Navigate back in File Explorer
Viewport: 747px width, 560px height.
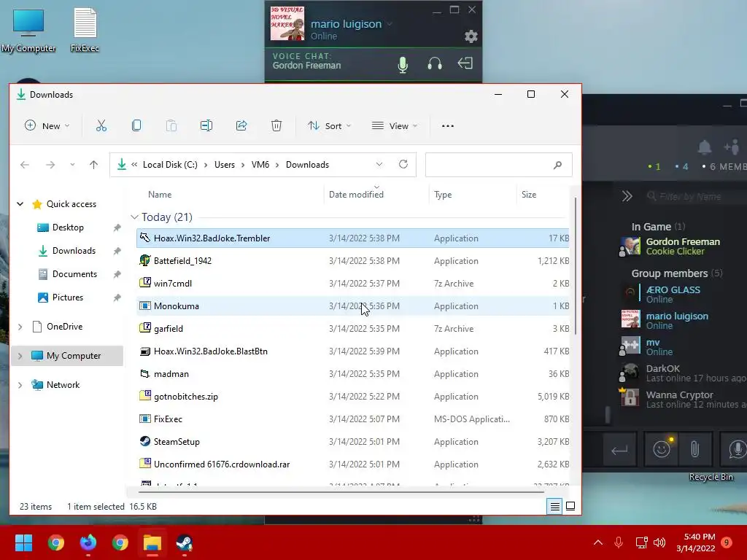(25, 165)
